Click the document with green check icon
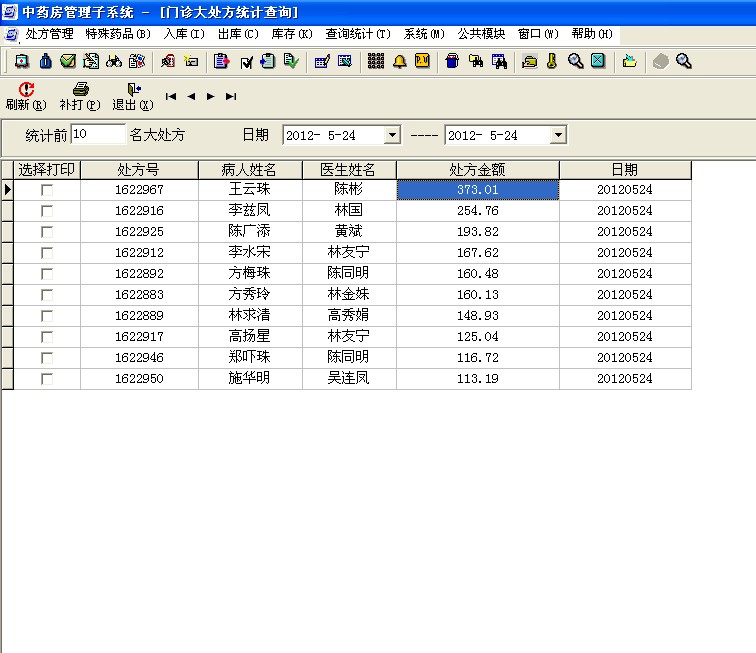Screen dimensions: 756x653 pyautogui.click(x=291, y=61)
